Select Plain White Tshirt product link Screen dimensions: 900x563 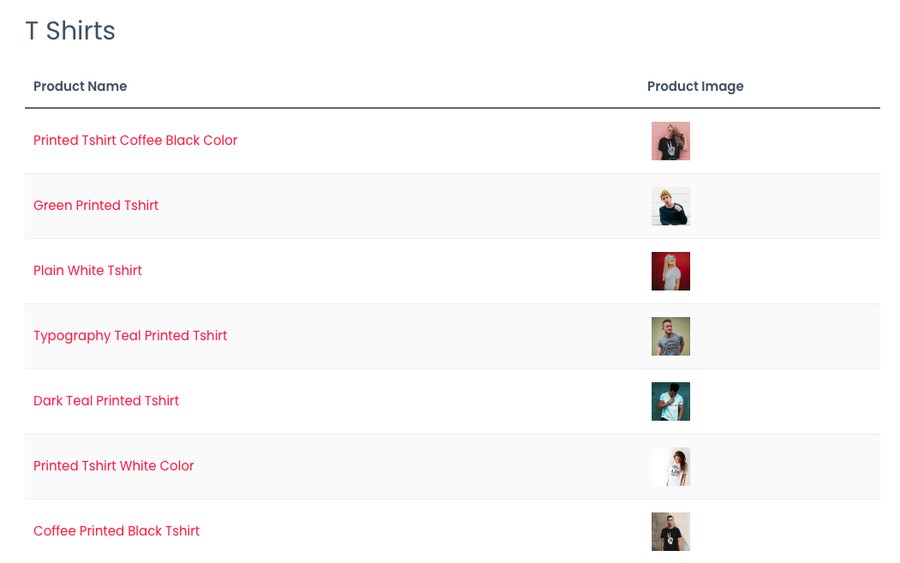point(87,270)
